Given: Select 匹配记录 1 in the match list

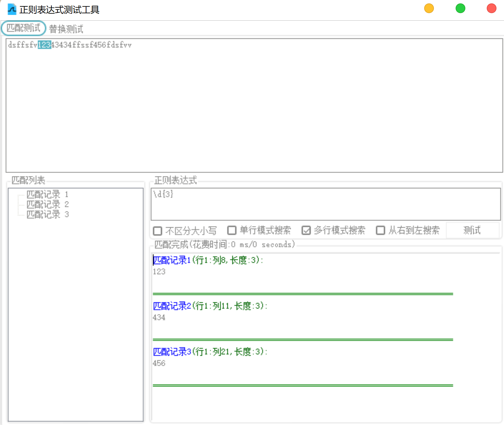Looking at the screenshot, I should point(48,194).
